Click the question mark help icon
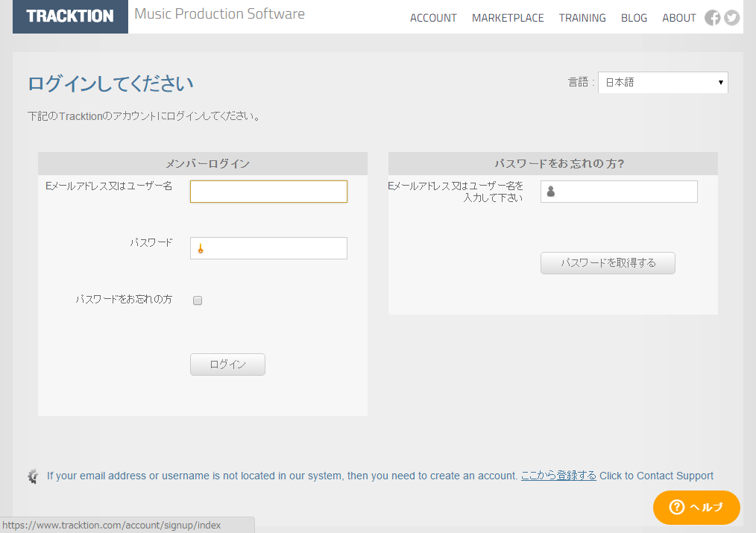Image resolution: width=756 pixels, height=533 pixels. coord(677,507)
